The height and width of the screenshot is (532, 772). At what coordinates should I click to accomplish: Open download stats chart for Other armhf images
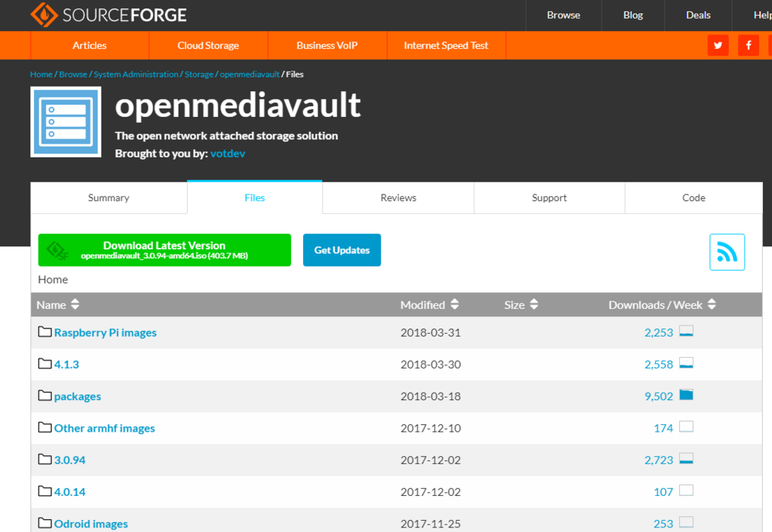tap(686, 427)
